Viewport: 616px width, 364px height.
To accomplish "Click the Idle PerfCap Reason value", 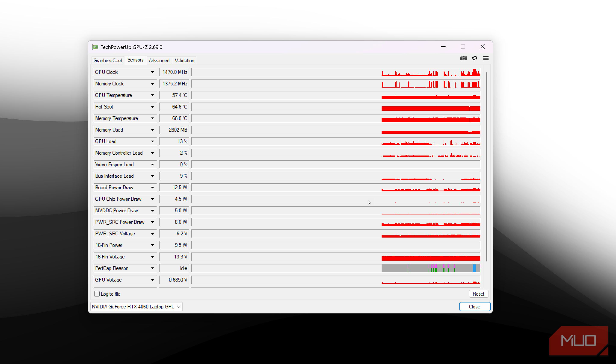I will 174,268.
